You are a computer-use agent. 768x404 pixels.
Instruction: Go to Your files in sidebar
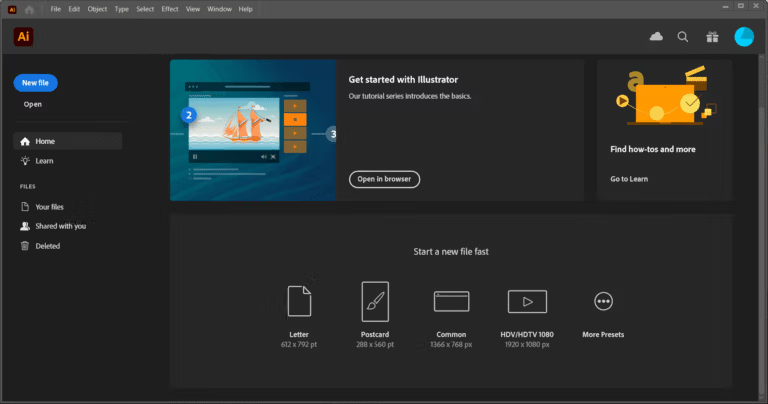(x=49, y=207)
